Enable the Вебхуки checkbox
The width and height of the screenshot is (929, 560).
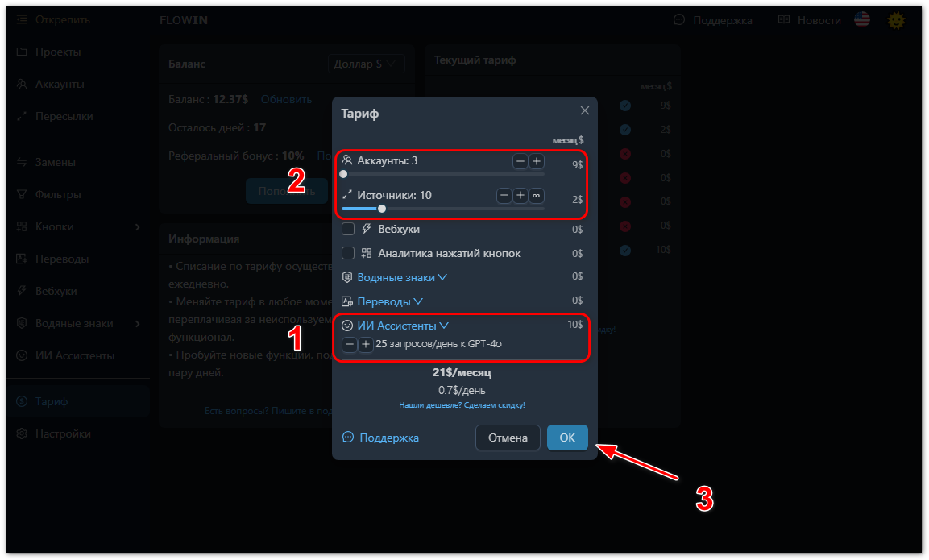(348, 230)
